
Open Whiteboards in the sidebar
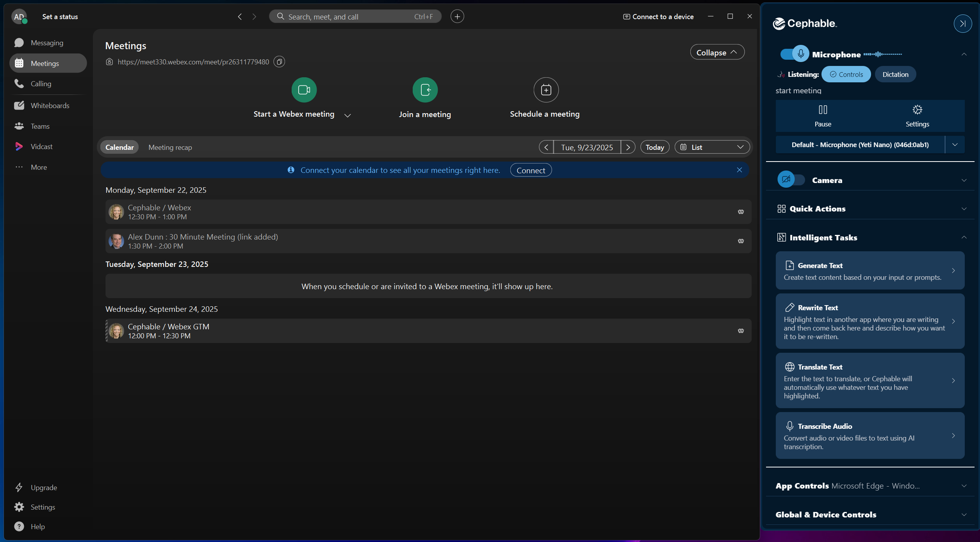coord(50,105)
